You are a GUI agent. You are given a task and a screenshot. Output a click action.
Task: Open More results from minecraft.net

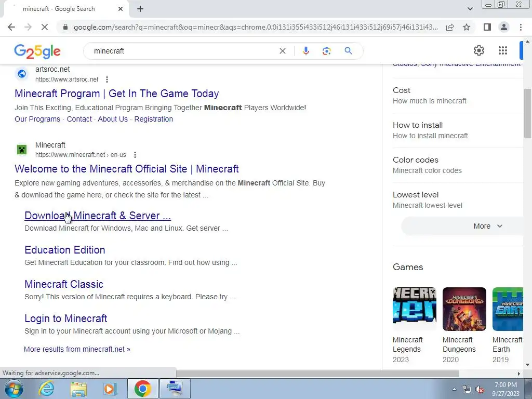click(77, 349)
